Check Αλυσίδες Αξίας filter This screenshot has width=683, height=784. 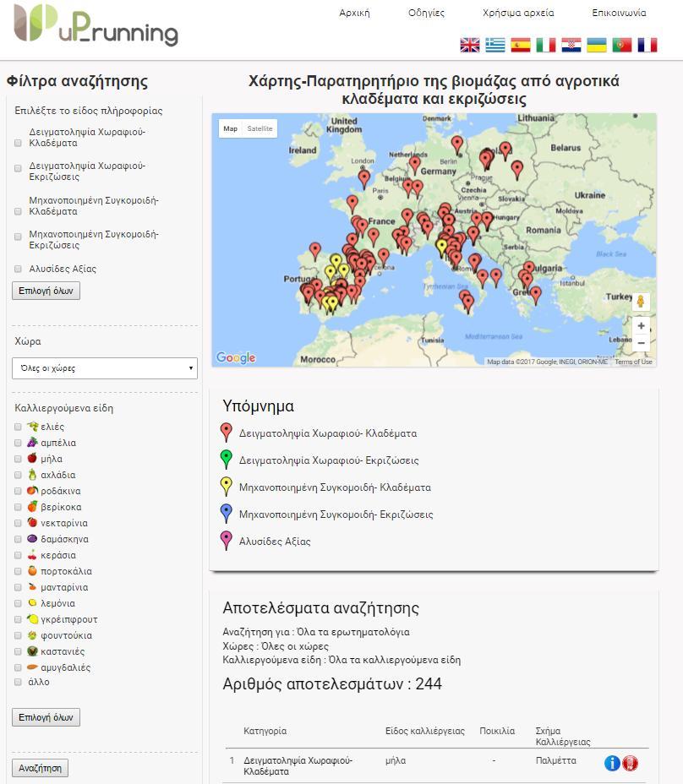pos(18,269)
